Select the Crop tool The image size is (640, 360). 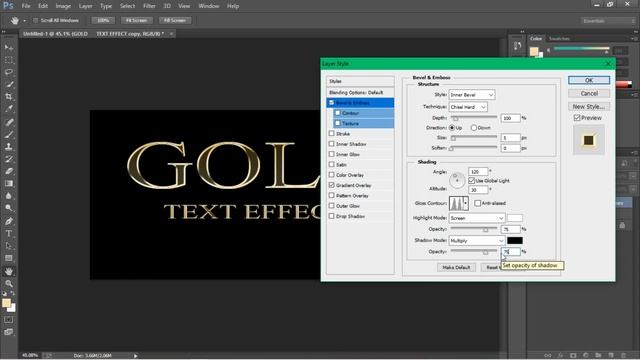(x=9, y=97)
